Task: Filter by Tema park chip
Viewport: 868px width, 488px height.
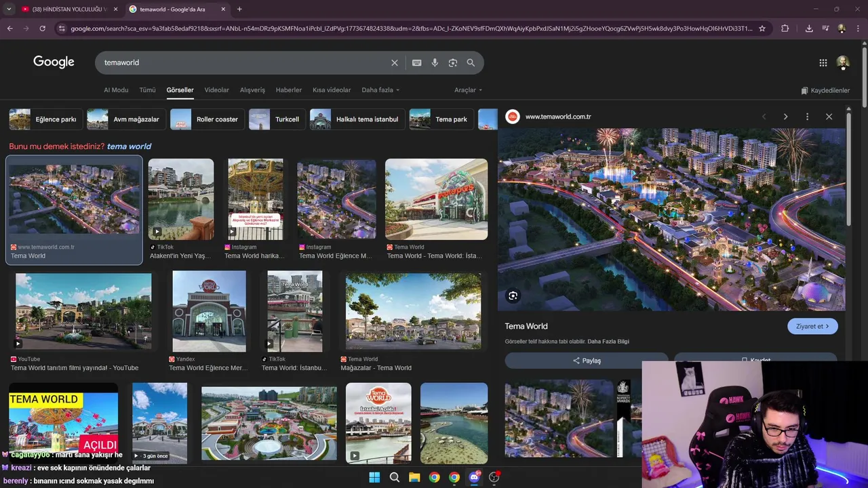Action: pyautogui.click(x=441, y=119)
